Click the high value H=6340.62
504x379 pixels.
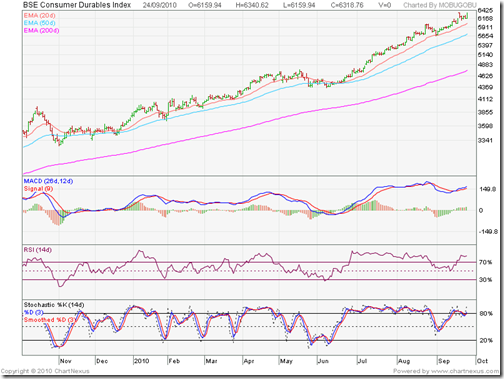(x=252, y=5)
